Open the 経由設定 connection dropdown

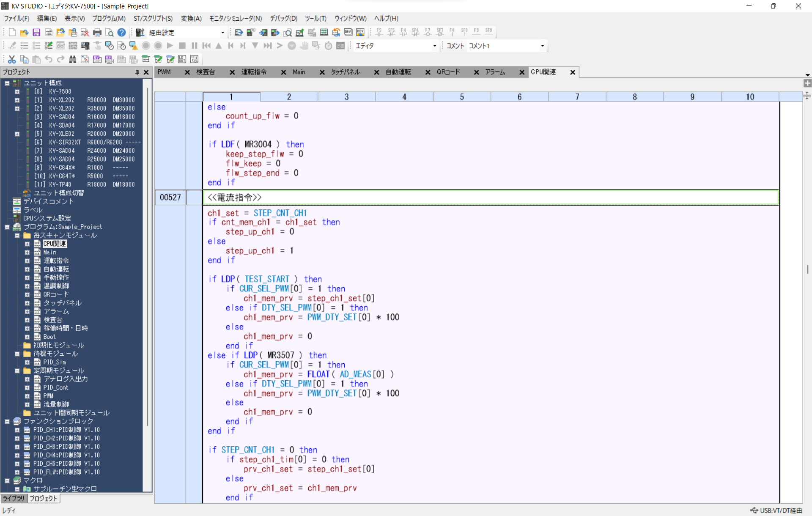222,33
